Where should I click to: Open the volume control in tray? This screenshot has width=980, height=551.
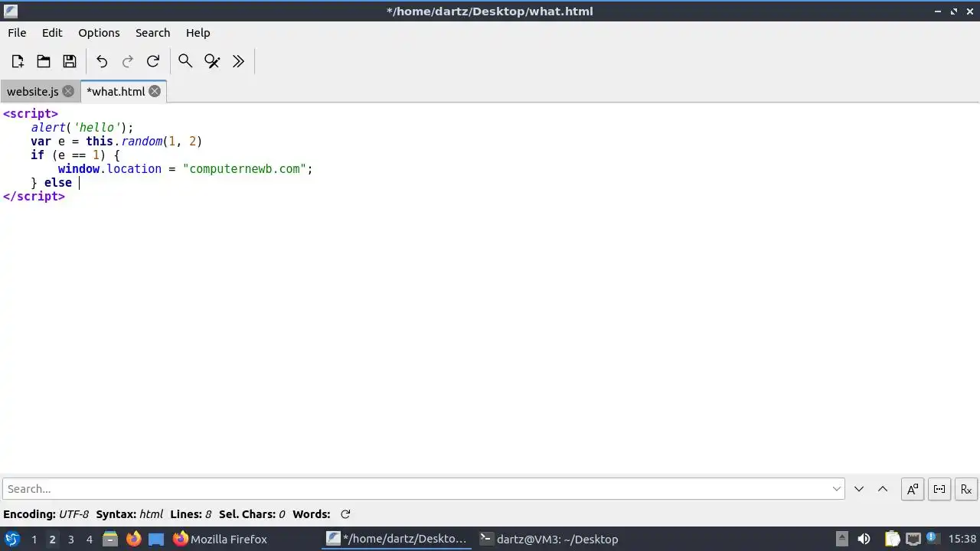pos(864,539)
